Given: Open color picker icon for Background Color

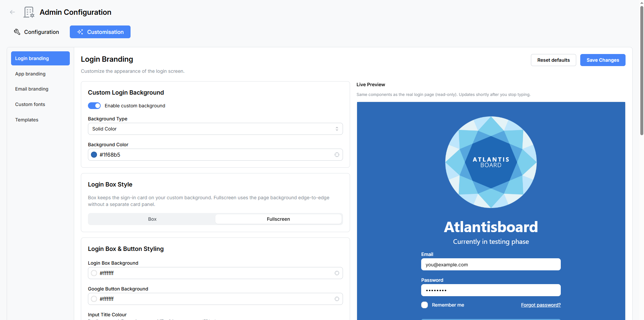Looking at the screenshot, I should pyautogui.click(x=337, y=155).
